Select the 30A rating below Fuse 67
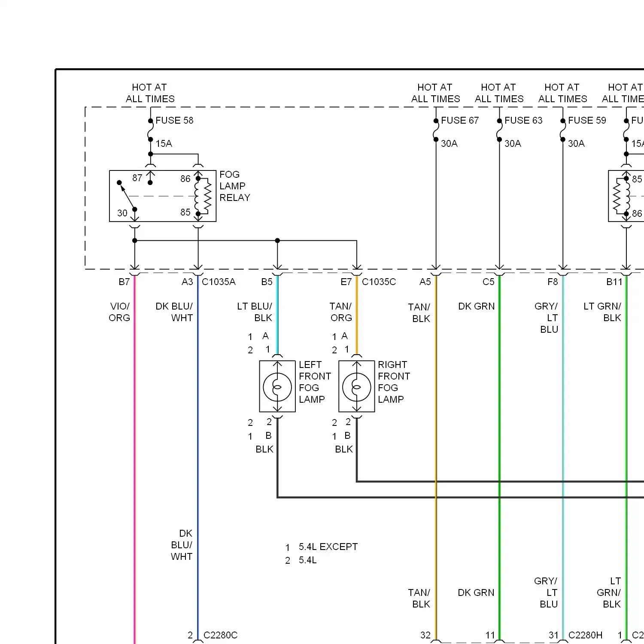The image size is (644, 644). 449,143
